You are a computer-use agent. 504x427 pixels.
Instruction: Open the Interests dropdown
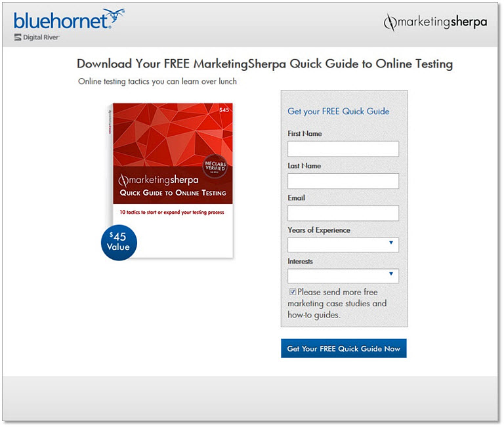coord(343,275)
